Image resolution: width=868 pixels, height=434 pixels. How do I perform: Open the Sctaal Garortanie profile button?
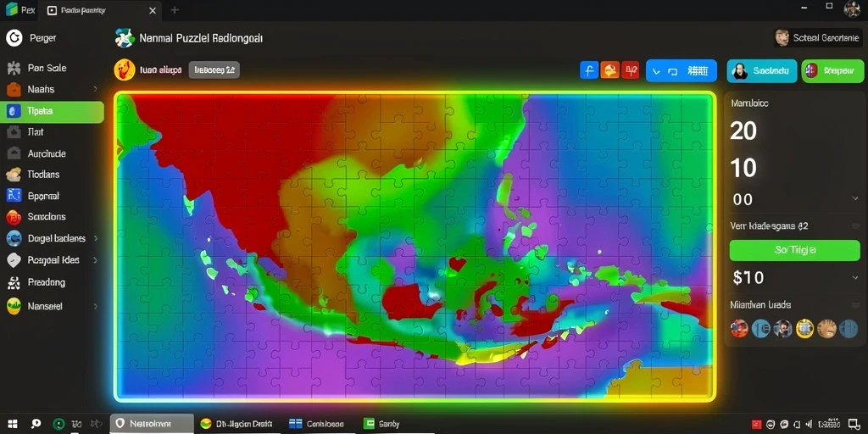point(818,37)
